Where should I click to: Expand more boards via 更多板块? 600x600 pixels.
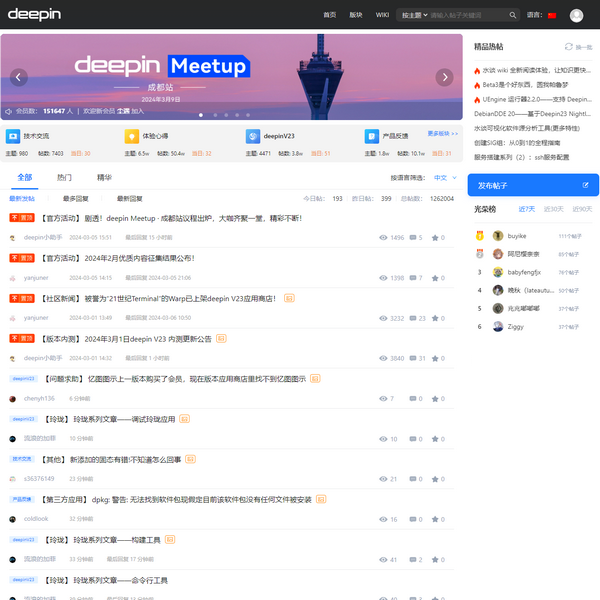pos(442,133)
